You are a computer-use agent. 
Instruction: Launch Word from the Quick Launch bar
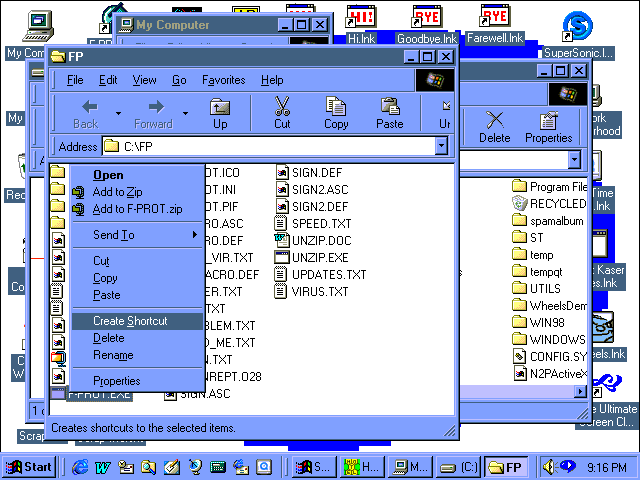coord(103,467)
